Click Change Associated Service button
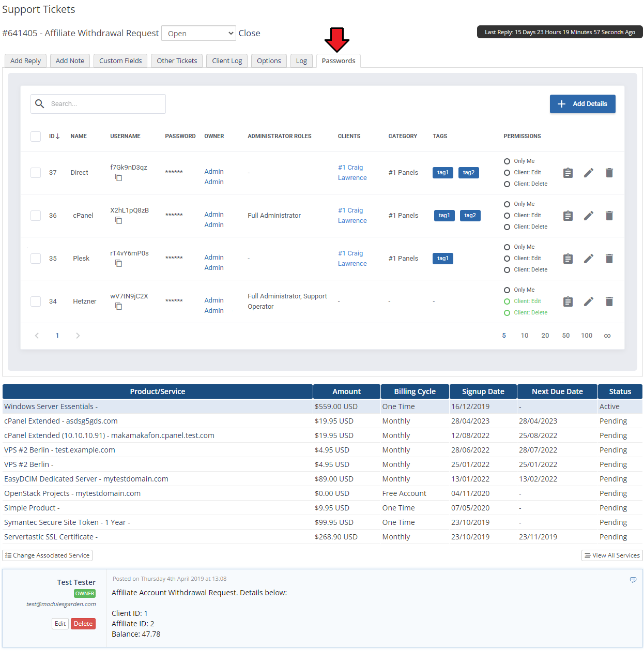 (48, 555)
